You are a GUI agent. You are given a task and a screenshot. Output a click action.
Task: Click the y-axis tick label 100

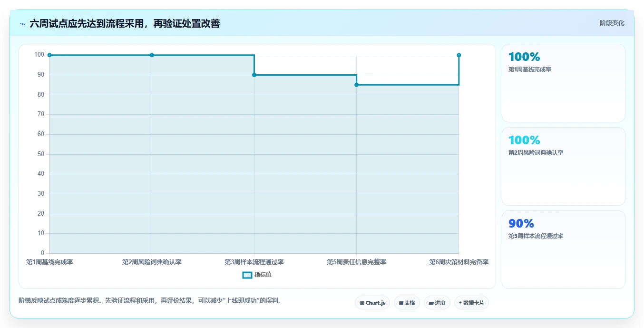click(x=39, y=55)
